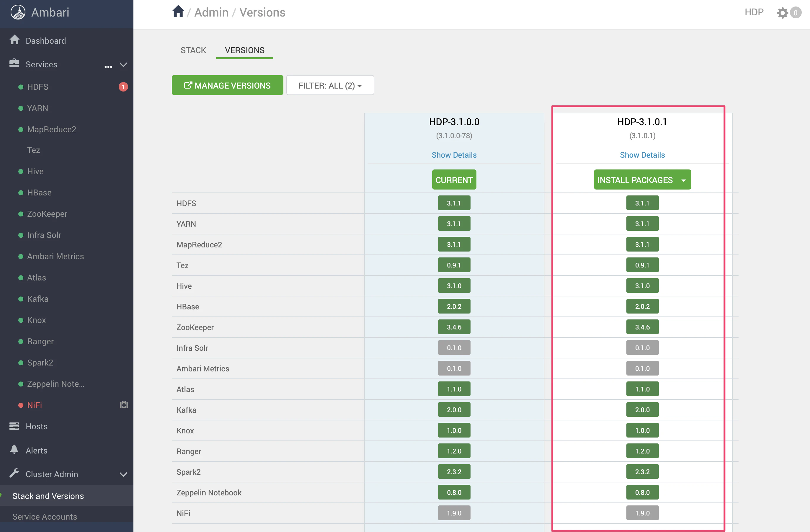The height and width of the screenshot is (532, 810).
Task: Switch to the STACK tab
Action: coord(193,50)
